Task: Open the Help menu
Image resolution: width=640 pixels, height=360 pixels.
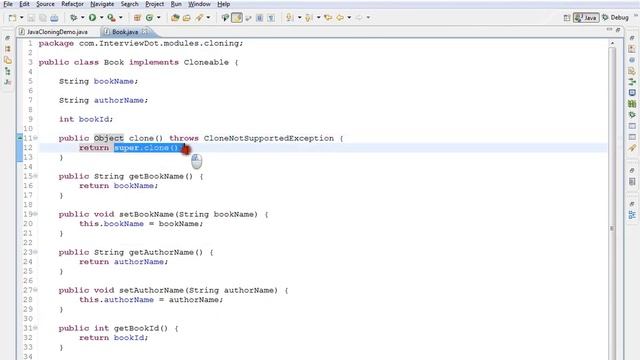Action: [x=223, y=4]
